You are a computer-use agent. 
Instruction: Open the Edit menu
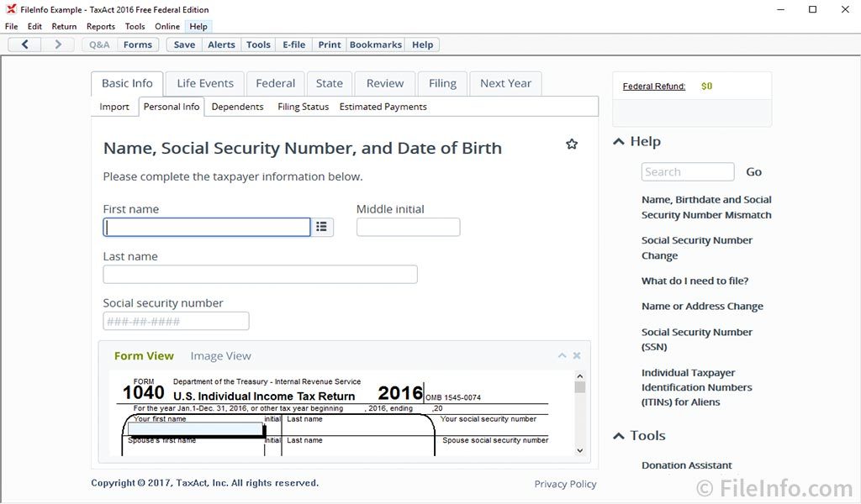(x=34, y=26)
